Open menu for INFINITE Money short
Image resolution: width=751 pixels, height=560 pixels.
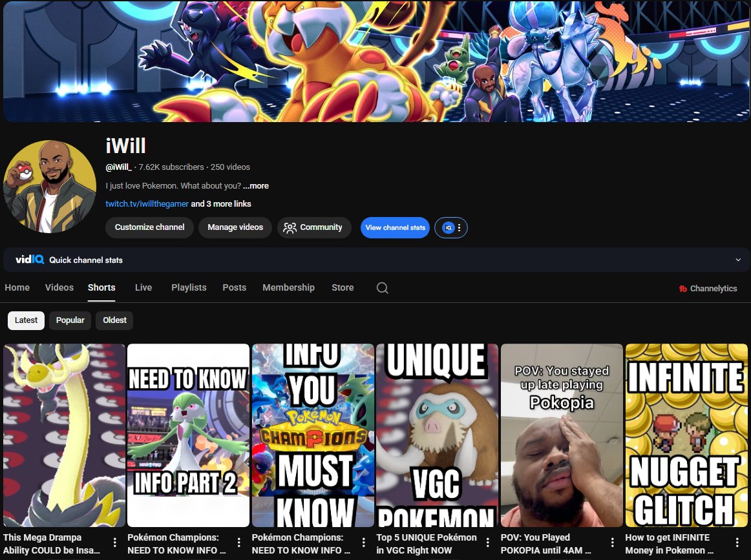tap(737, 543)
